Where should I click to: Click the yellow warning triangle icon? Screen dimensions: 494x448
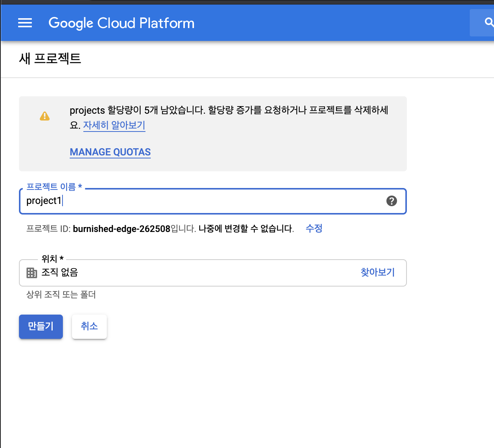(45, 116)
